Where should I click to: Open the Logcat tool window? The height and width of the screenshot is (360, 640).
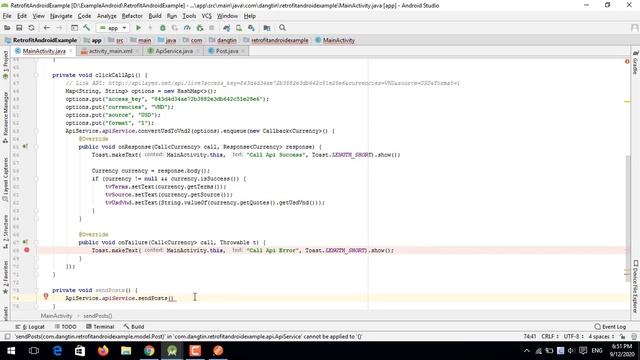click(x=30, y=327)
